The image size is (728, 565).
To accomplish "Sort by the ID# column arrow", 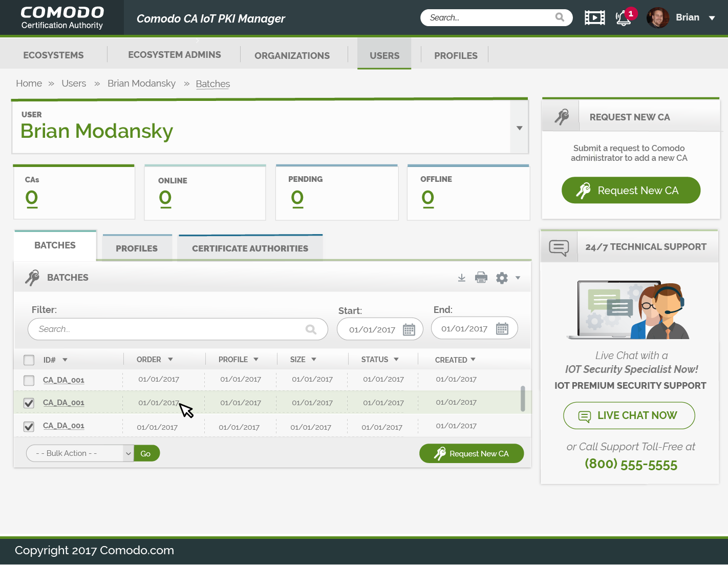I will tap(65, 360).
